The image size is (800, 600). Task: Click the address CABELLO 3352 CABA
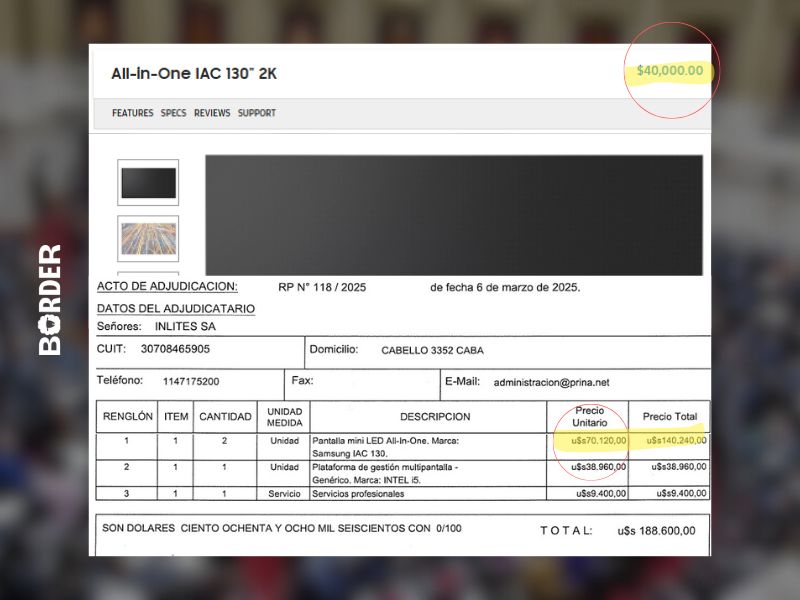click(432, 351)
